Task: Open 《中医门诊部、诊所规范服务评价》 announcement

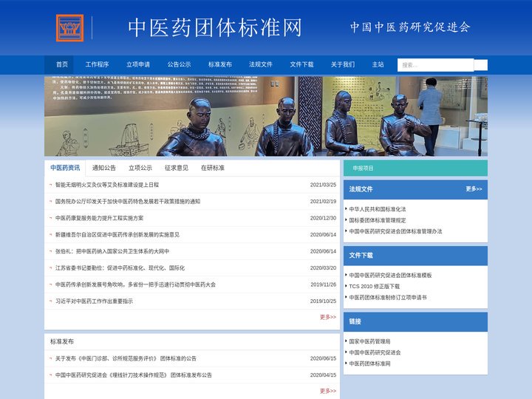Action: [x=126, y=358]
